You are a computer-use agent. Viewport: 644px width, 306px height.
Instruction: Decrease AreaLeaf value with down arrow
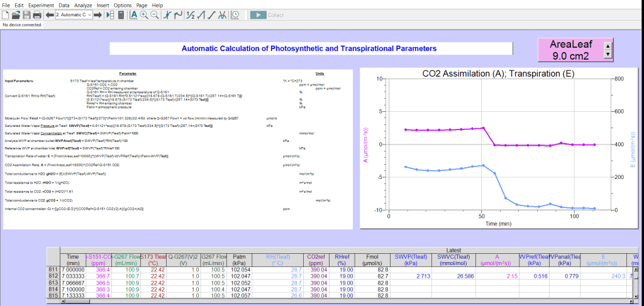point(607,55)
